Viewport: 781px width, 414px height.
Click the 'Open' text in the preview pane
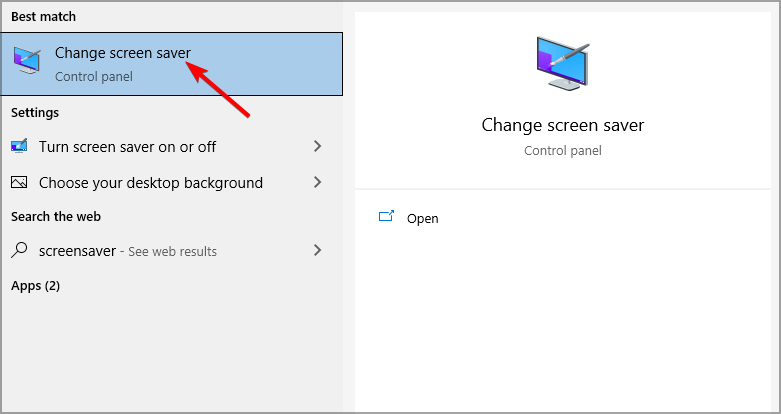[422, 219]
